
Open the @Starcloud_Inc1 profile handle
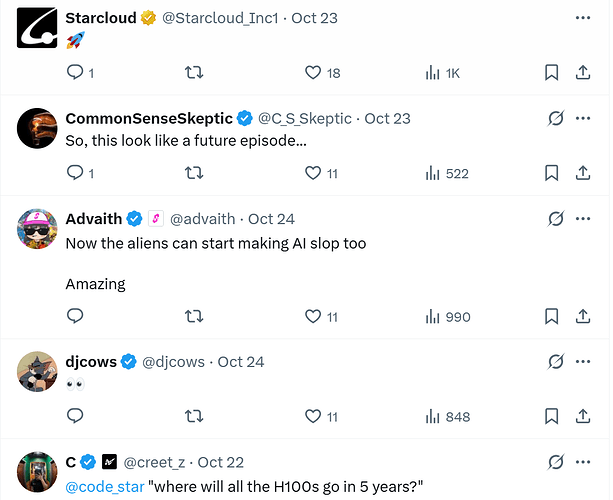(220, 18)
